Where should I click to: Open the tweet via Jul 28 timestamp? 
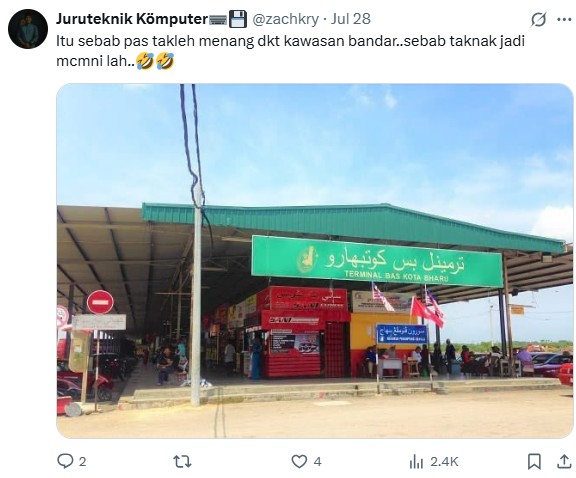[x=351, y=19]
